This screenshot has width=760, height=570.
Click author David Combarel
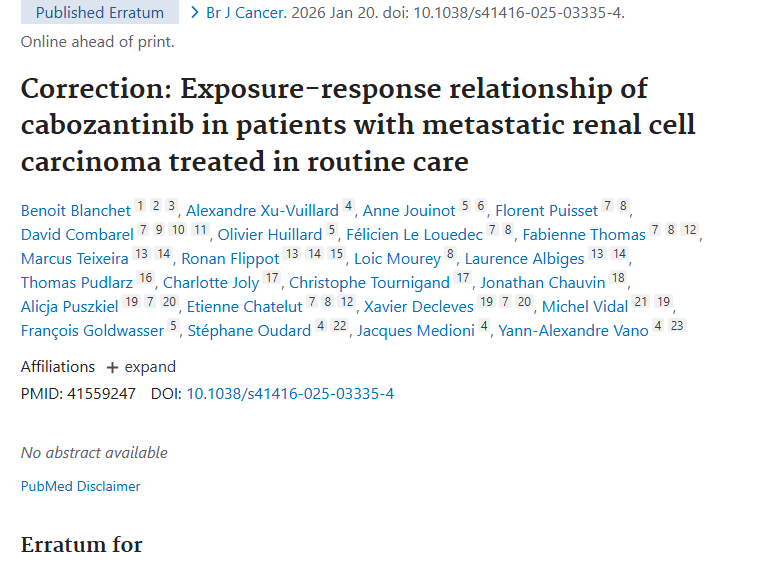click(x=77, y=234)
